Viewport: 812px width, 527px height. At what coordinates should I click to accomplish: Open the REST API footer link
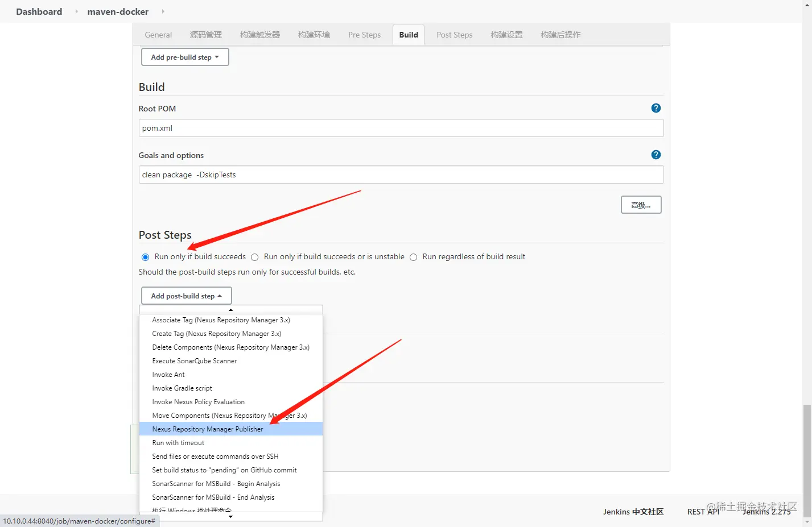(703, 512)
